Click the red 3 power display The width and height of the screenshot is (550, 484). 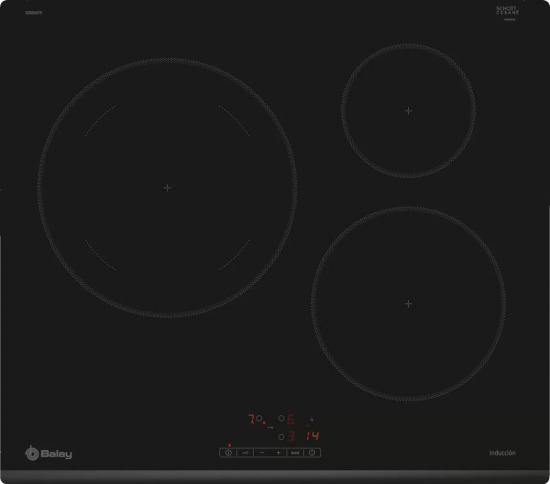(x=291, y=436)
